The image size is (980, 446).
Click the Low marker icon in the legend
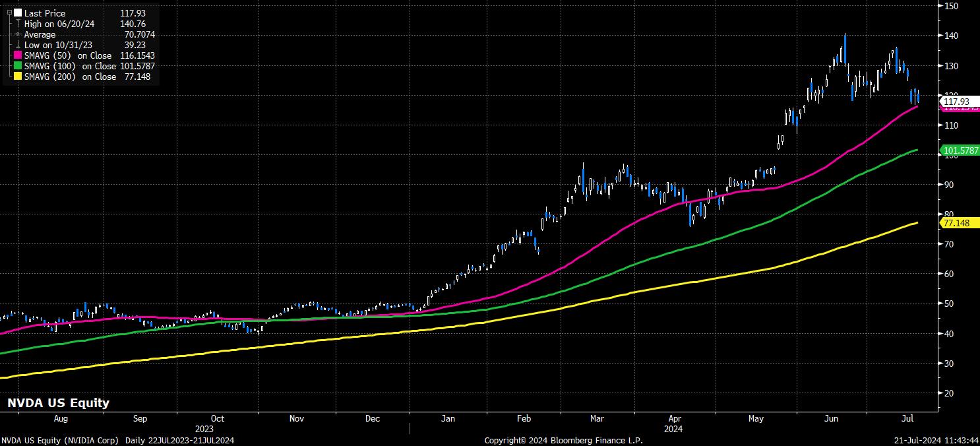(17, 45)
